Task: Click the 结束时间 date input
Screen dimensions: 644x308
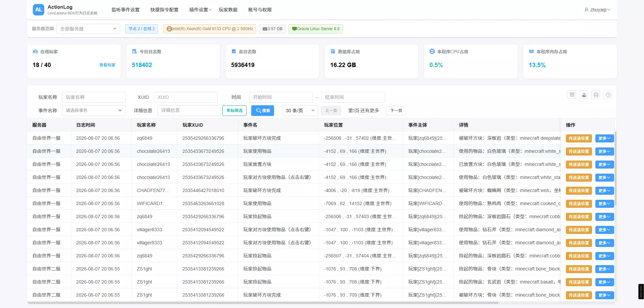Action: pyautogui.click(x=353, y=97)
